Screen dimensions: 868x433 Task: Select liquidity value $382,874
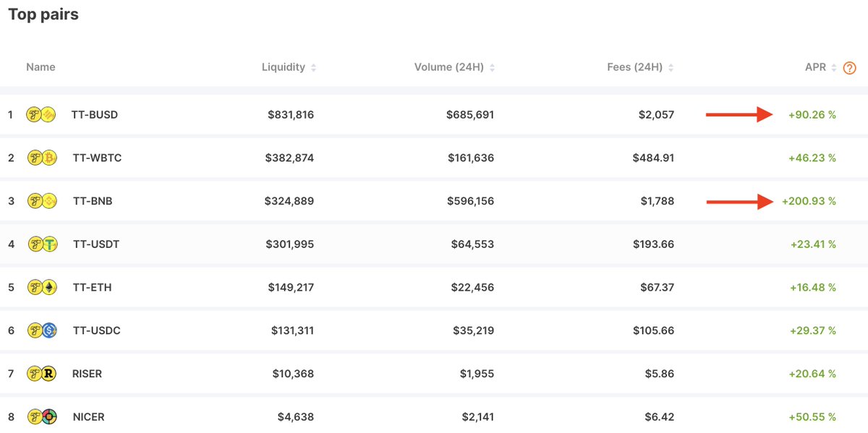point(289,158)
